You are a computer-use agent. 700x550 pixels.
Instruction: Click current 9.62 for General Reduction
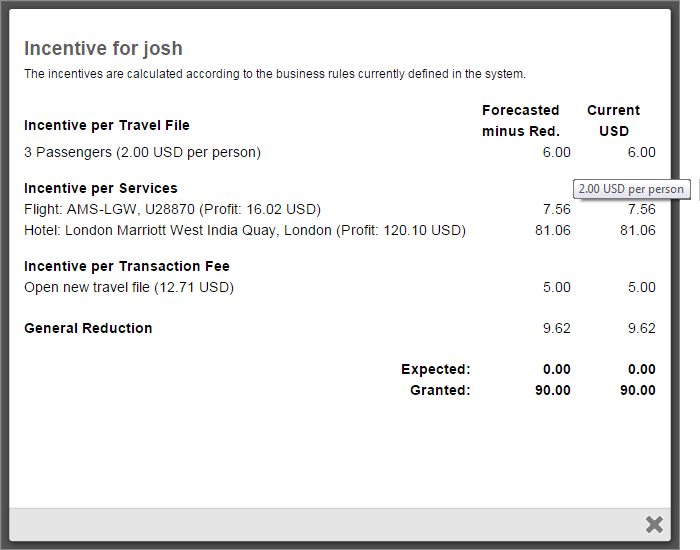[642, 328]
